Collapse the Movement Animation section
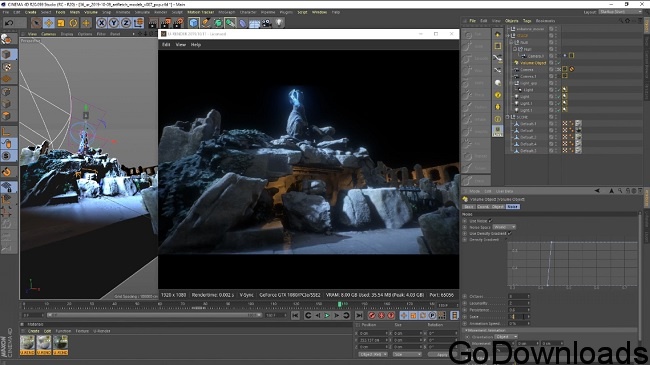 [x=466, y=330]
